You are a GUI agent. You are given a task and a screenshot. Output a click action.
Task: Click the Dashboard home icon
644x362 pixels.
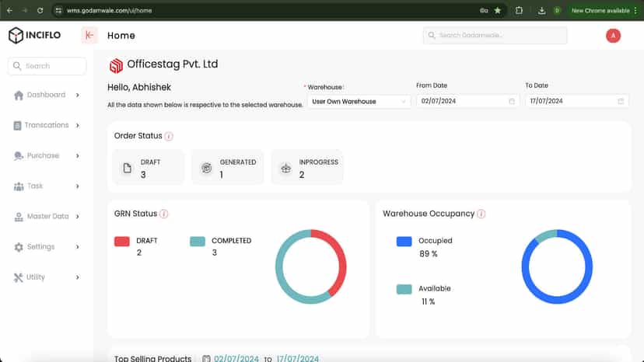point(19,96)
